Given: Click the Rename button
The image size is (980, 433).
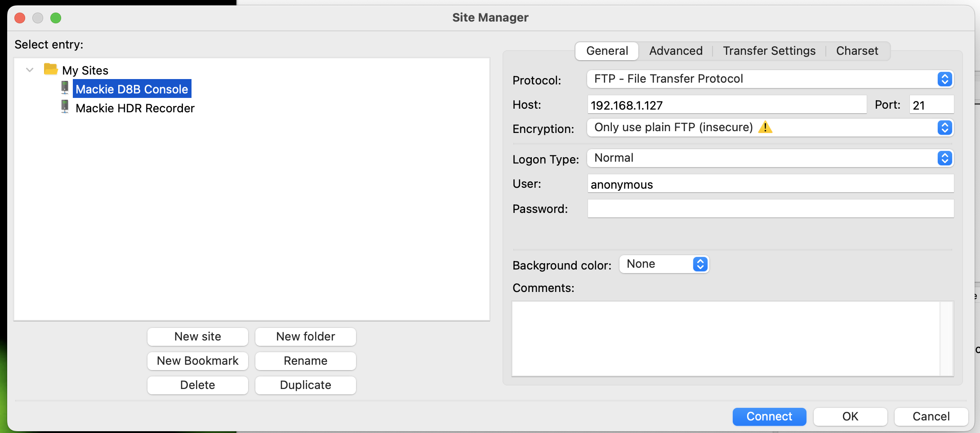Looking at the screenshot, I should point(306,361).
